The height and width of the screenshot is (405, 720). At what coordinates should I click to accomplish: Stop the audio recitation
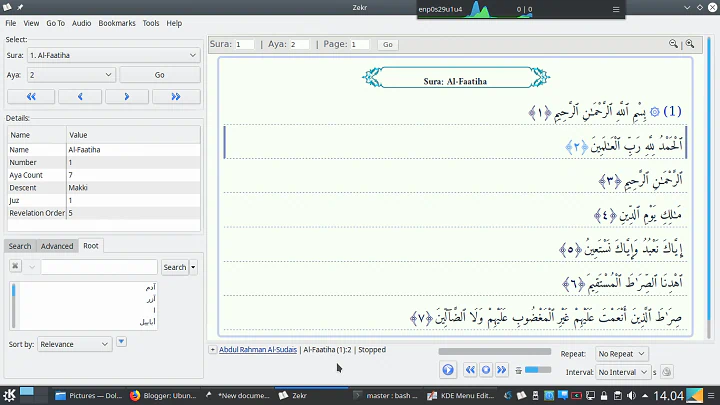coord(486,370)
